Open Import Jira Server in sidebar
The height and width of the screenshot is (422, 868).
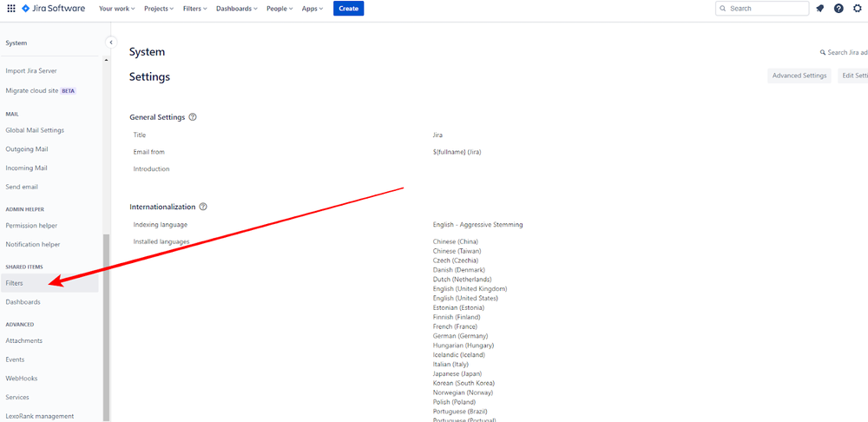[x=31, y=71]
